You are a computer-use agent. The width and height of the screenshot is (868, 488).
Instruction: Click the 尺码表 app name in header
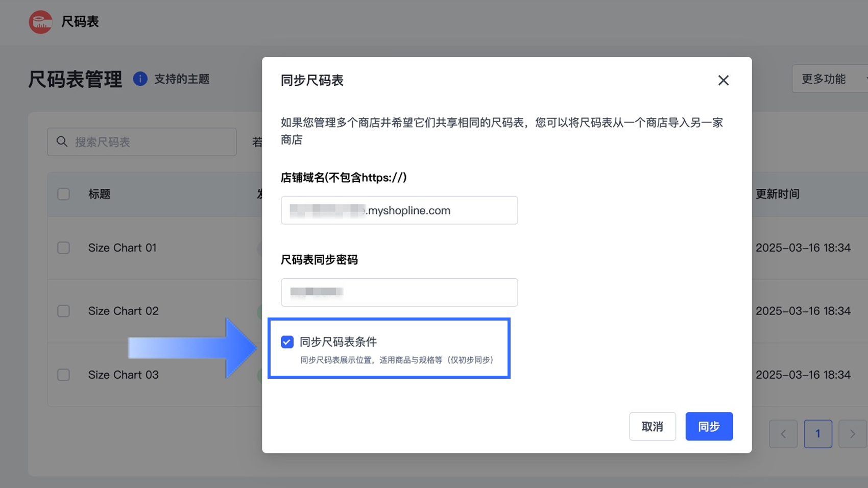tap(80, 21)
